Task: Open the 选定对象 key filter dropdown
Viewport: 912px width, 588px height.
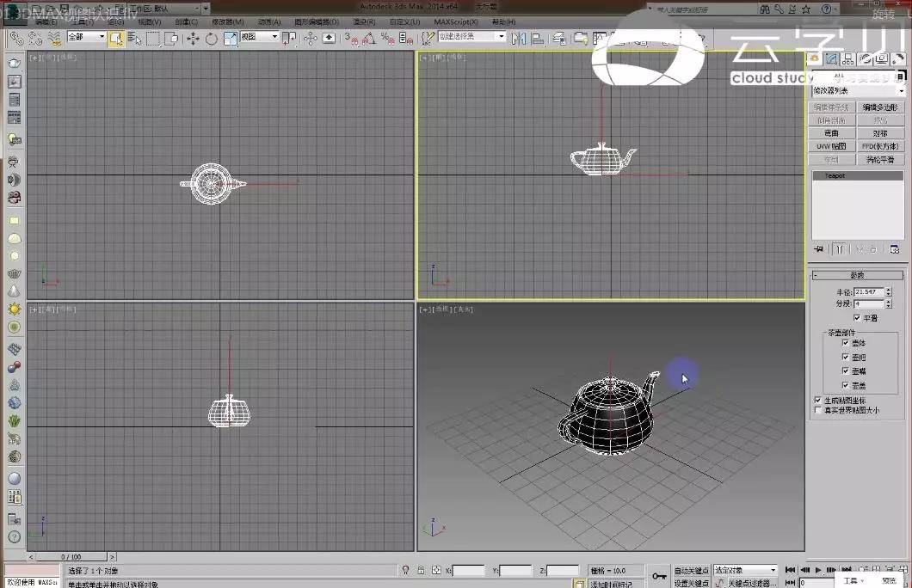Action: pyautogui.click(x=746, y=570)
